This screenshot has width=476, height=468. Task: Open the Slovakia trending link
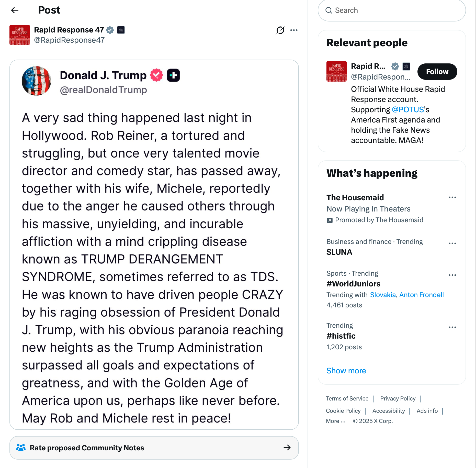383,295
